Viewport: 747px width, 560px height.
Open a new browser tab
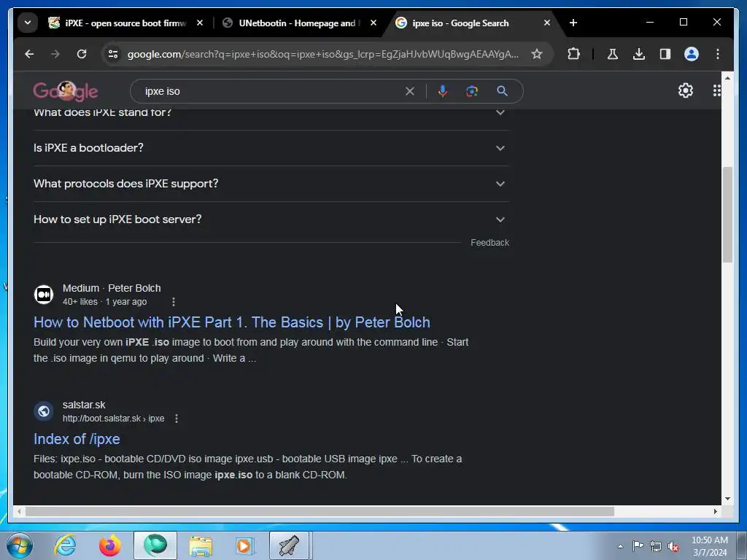[573, 23]
